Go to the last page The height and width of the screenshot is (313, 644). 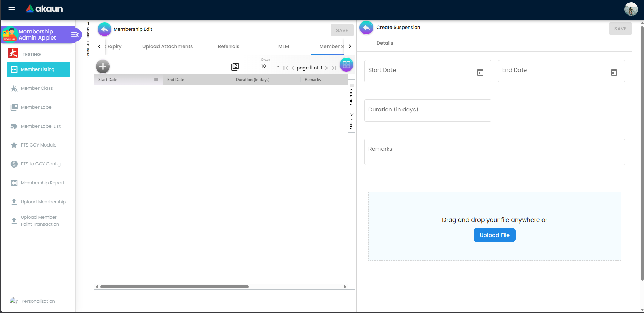tap(334, 68)
